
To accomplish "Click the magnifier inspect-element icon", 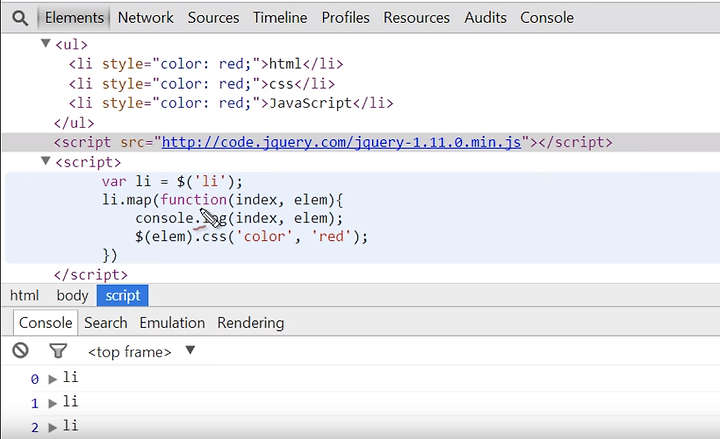I will tap(20, 18).
